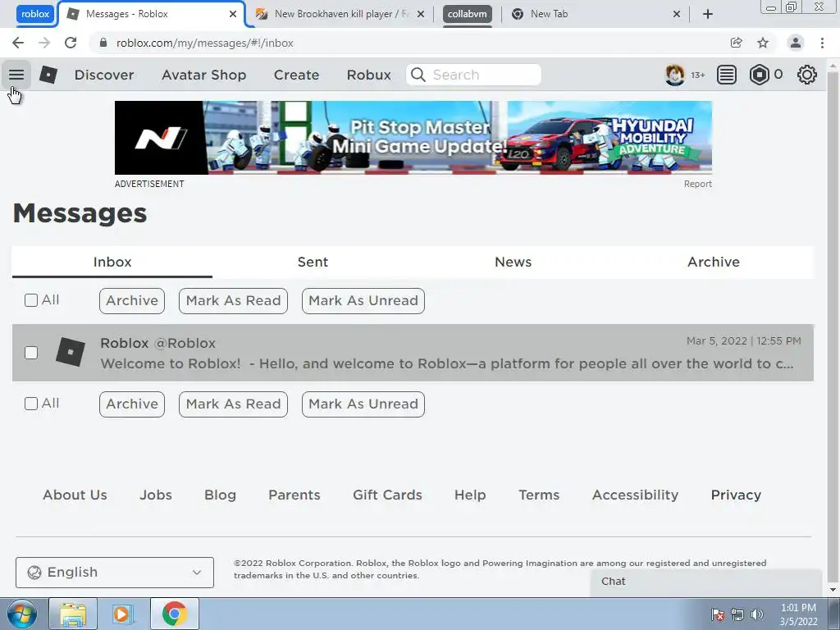Open the About Us footer link
This screenshot has height=630, width=840.
[75, 495]
